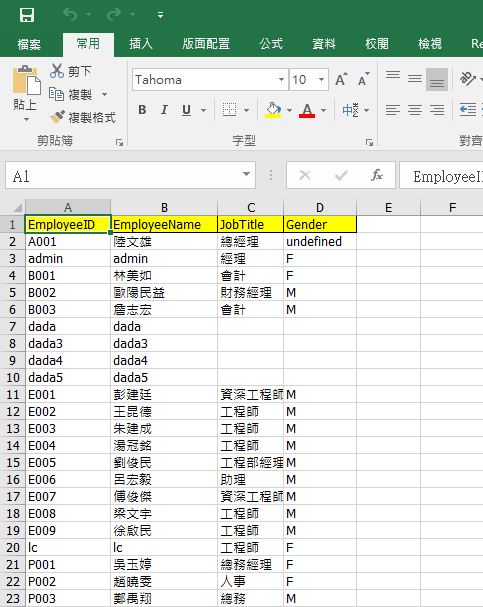Select column D header
The height and width of the screenshot is (607, 483).
coord(320,207)
